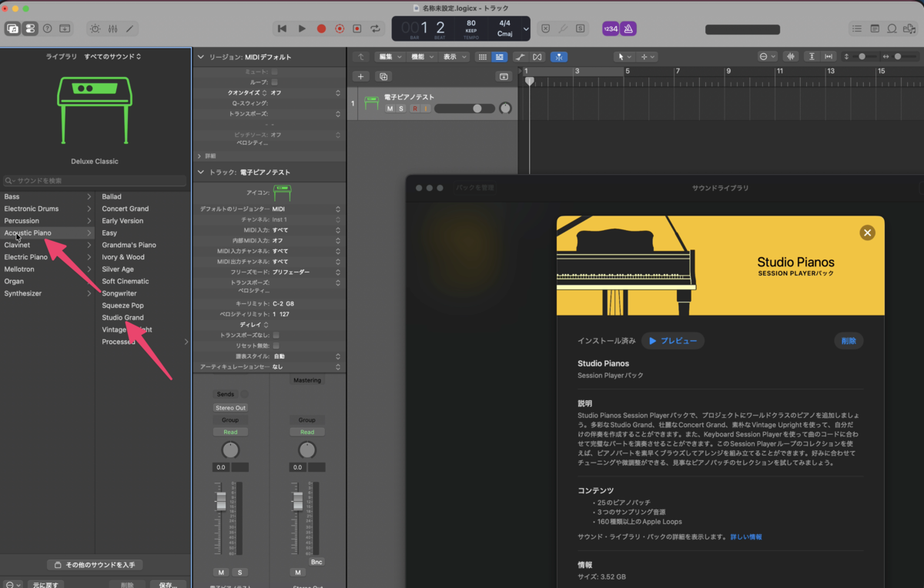Expand the Acoustic Piano category
Viewport: 924px width, 588px height.
tap(47, 233)
